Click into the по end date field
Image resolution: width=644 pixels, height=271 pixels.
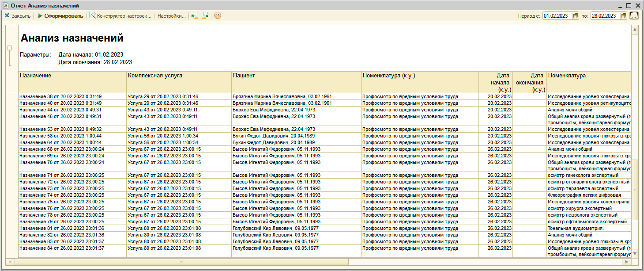point(605,16)
